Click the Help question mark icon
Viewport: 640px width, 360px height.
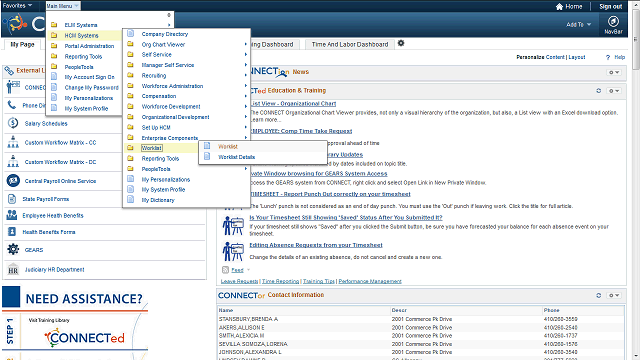pyautogui.click(x=608, y=58)
